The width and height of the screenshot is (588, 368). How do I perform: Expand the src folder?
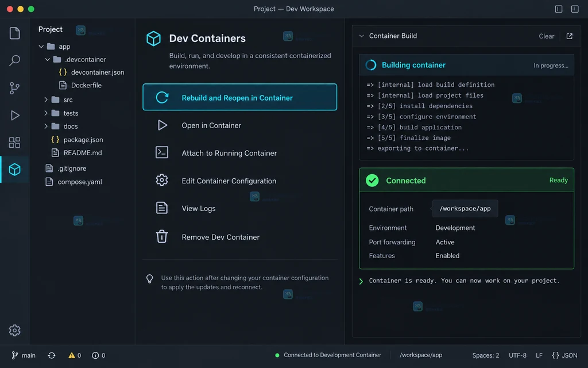(x=46, y=99)
